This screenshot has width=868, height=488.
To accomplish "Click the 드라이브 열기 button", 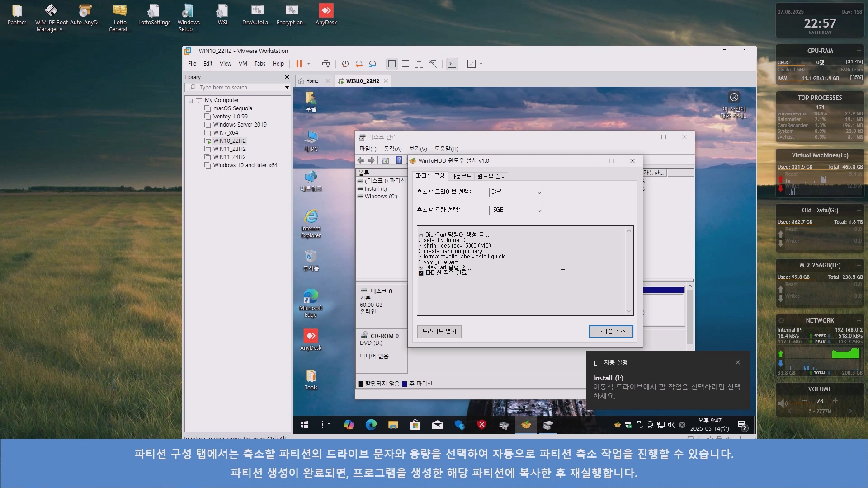I will (439, 331).
